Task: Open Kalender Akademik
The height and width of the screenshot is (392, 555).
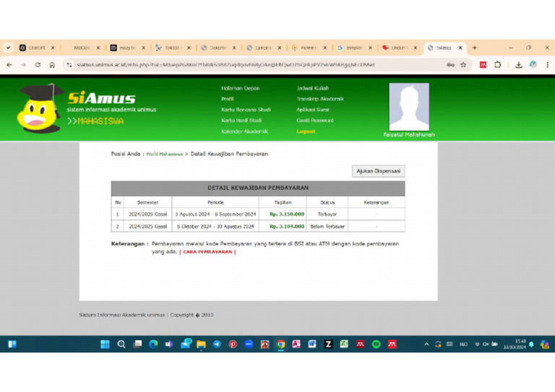Action: (244, 131)
